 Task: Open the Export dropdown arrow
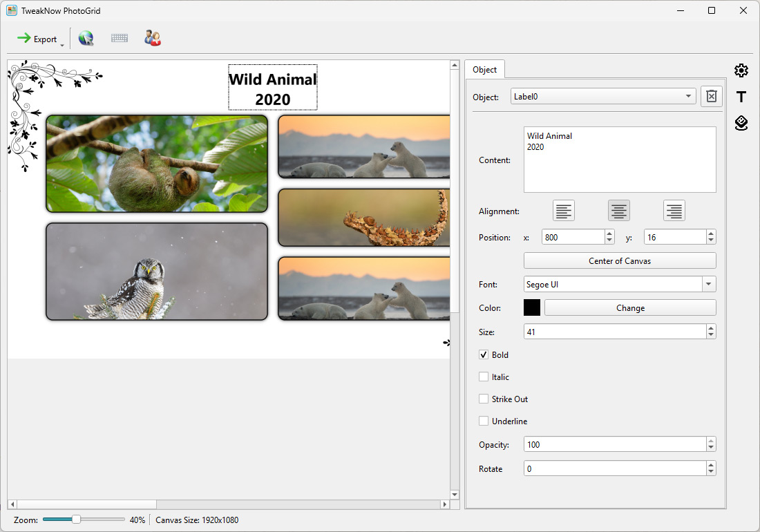tap(62, 45)
